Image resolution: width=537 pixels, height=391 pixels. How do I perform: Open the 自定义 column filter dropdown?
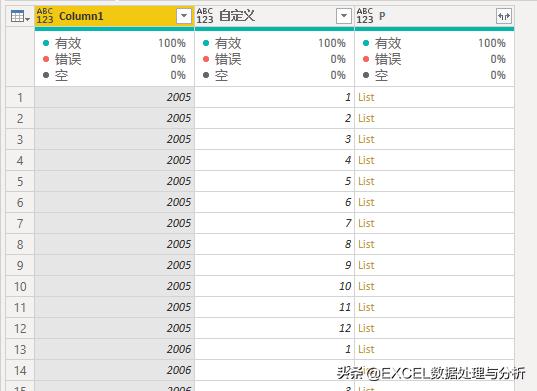tap(344, 16)
